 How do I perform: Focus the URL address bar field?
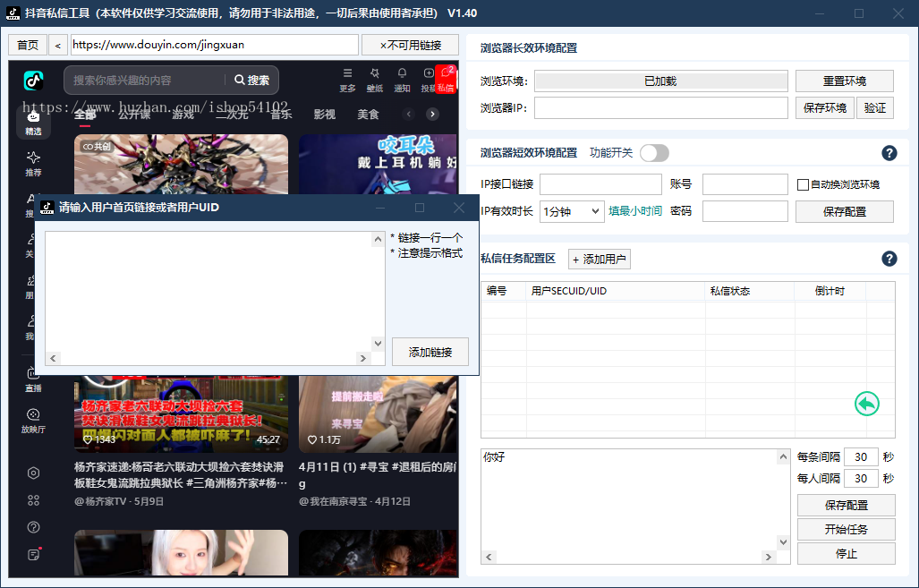[215, 45]
